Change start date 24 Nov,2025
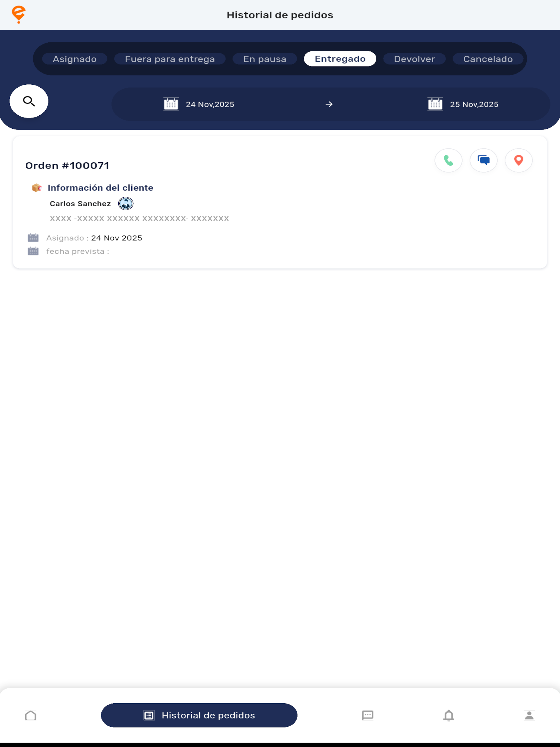Screen dimensions: 560x747 point(210,104)
